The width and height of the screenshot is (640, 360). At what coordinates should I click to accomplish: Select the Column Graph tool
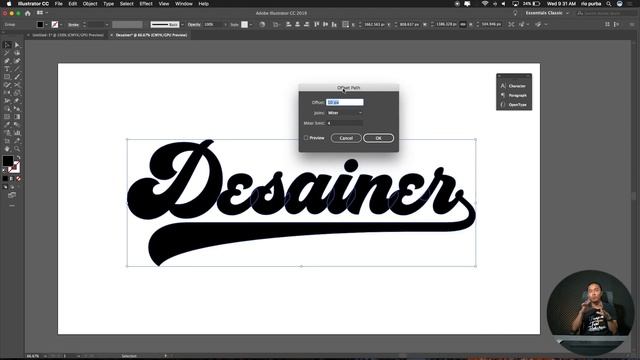tap(17, 133)
